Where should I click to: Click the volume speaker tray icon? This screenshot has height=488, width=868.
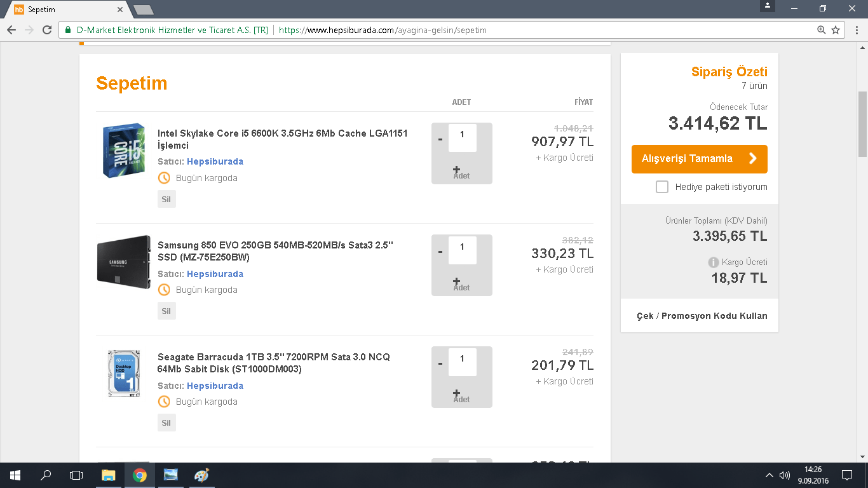[x=785, y=475]
